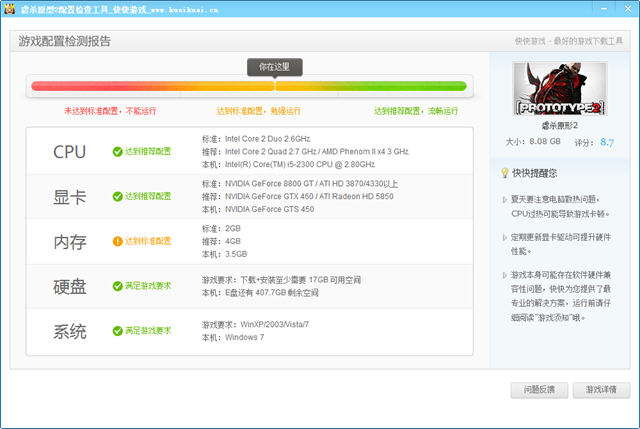640x429 pixels.
Task: Click the app logo icon in title bar
Action: click(x=9, y=8)
